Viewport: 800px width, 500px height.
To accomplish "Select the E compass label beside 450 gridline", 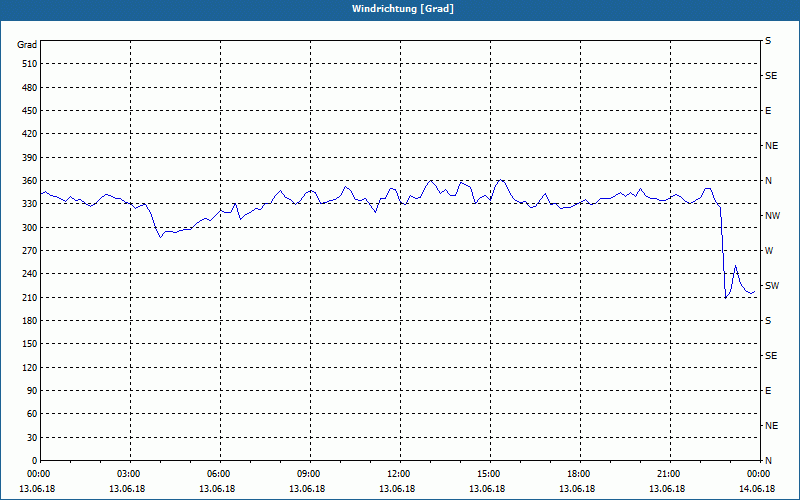I will [768, 111].
